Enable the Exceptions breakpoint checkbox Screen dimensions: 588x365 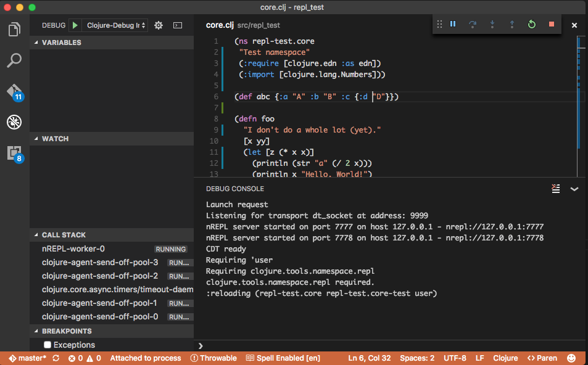click(48, 345)
